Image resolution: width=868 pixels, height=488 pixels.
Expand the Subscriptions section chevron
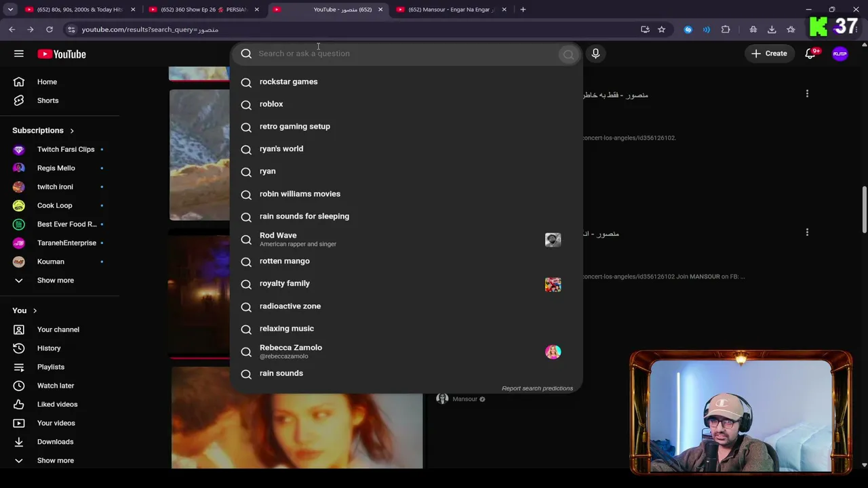click(72, 131)
